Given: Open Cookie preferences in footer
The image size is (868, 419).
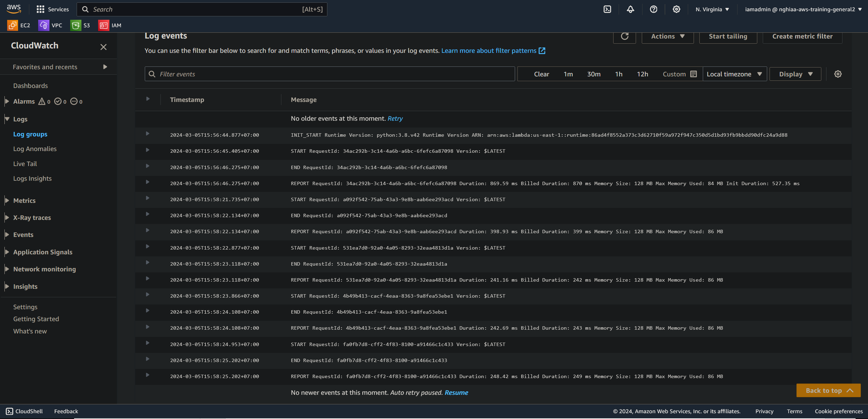Looking at the screenshot, I should (839, 411).
